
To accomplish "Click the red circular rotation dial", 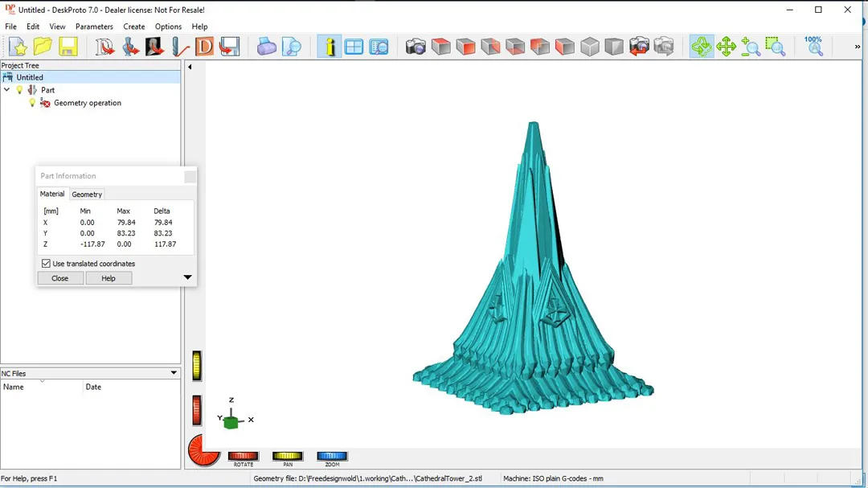I will click(204, 449).
